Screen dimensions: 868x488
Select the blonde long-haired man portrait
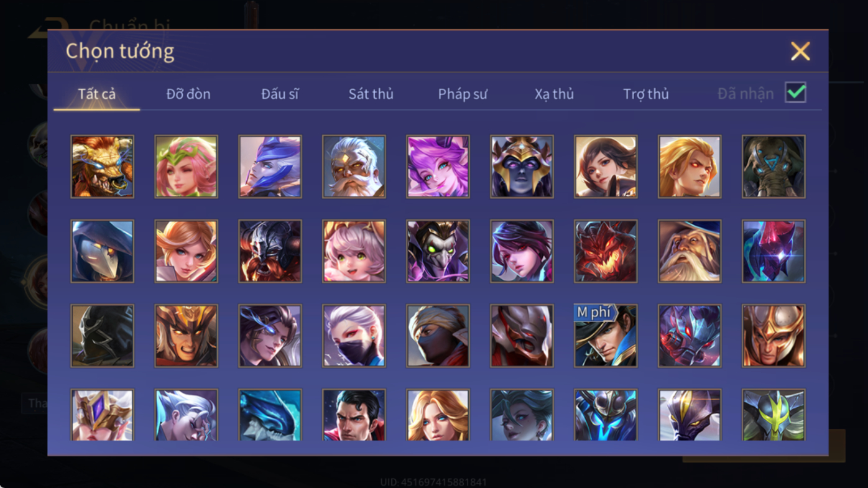(690, 167)
